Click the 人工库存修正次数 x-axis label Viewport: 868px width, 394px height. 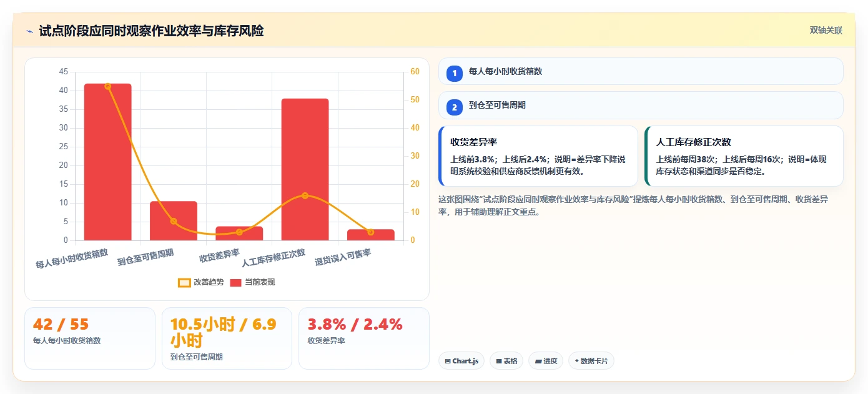click(x=274, y=257)
